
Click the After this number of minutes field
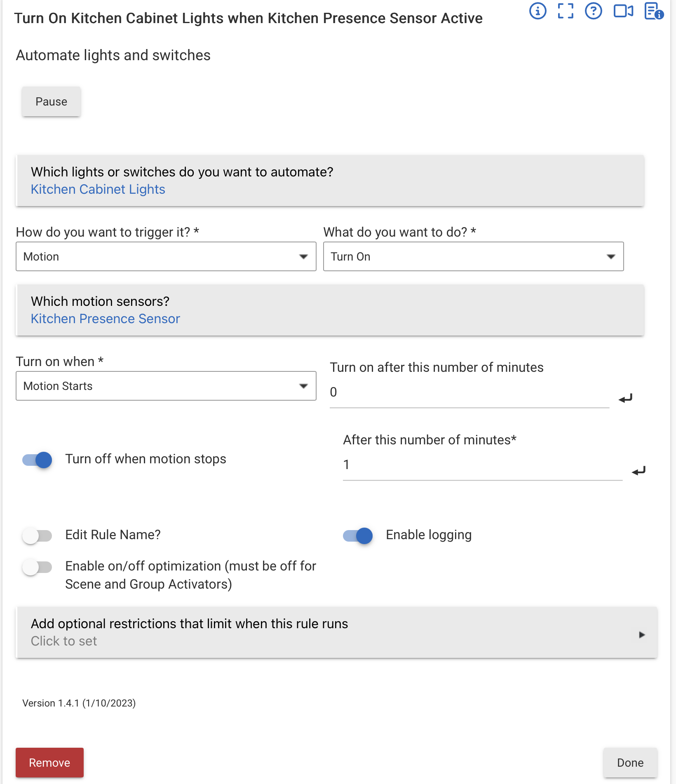click(x=482, y=465)
